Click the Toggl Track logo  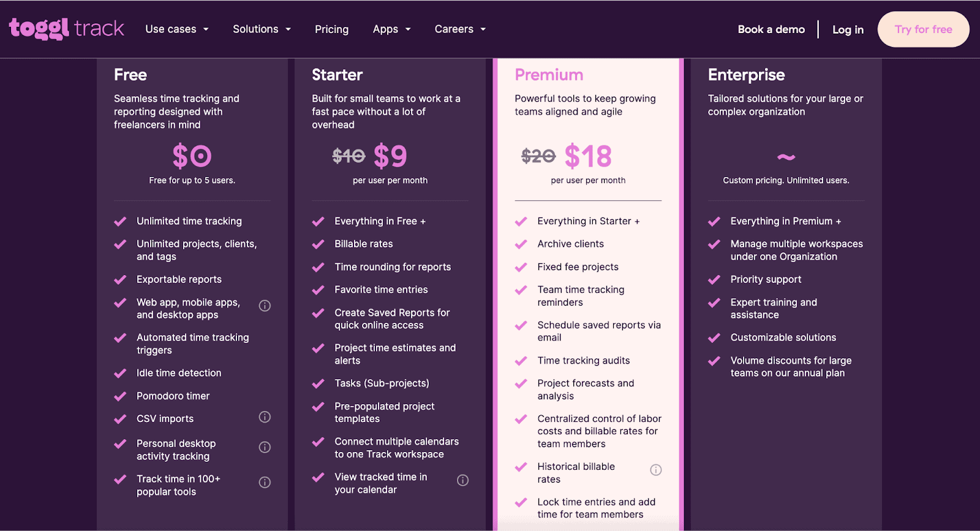pyautogui.click(x=66, y=29)
